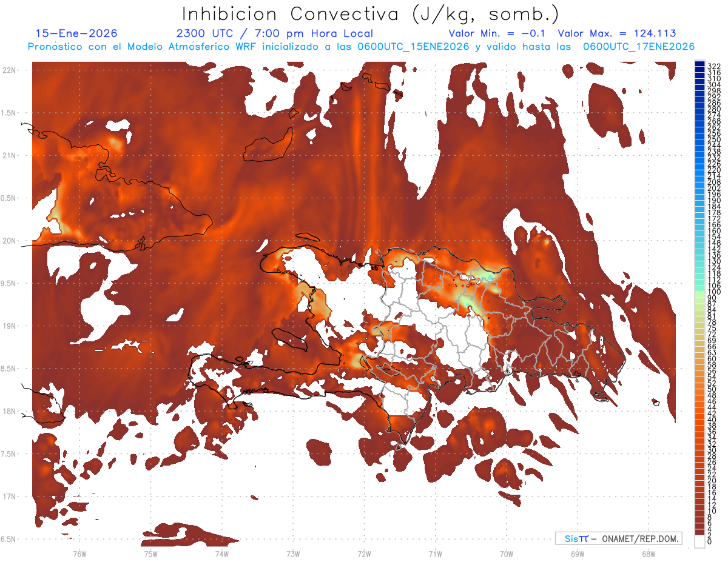Click the "71W" longitude label

[435, 554]
